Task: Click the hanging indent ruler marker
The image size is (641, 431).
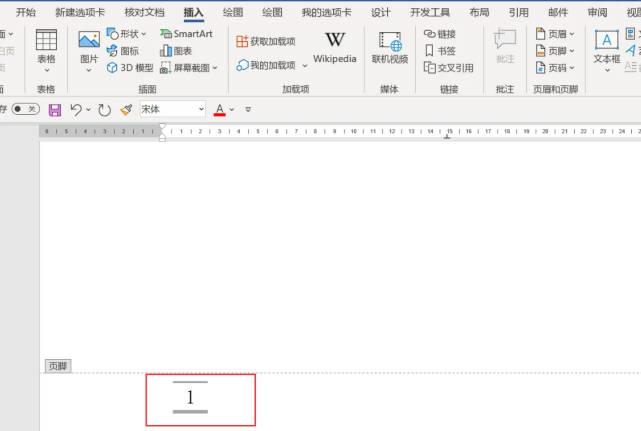Action: [162, 135]
